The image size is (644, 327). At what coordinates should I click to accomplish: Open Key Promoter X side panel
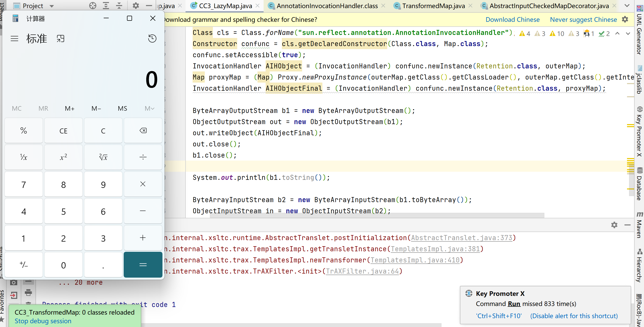point(639,132)
